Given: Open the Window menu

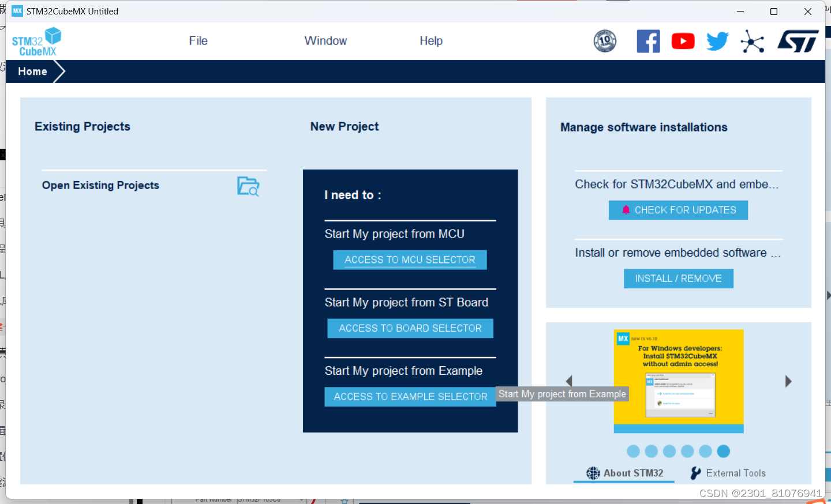Looking at the screenshot, I should pyautogui.click(x=325, y=41).
